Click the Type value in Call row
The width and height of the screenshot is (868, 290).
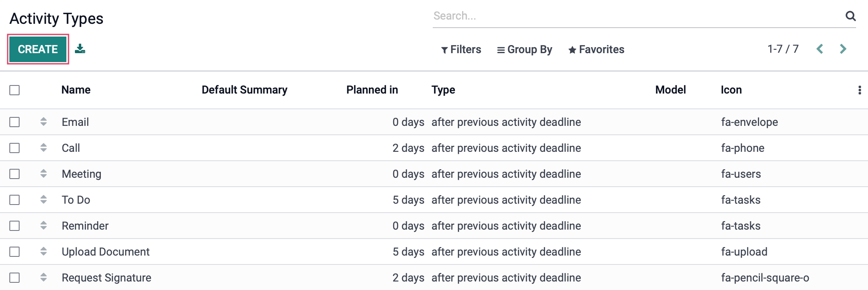click(506, 148)
